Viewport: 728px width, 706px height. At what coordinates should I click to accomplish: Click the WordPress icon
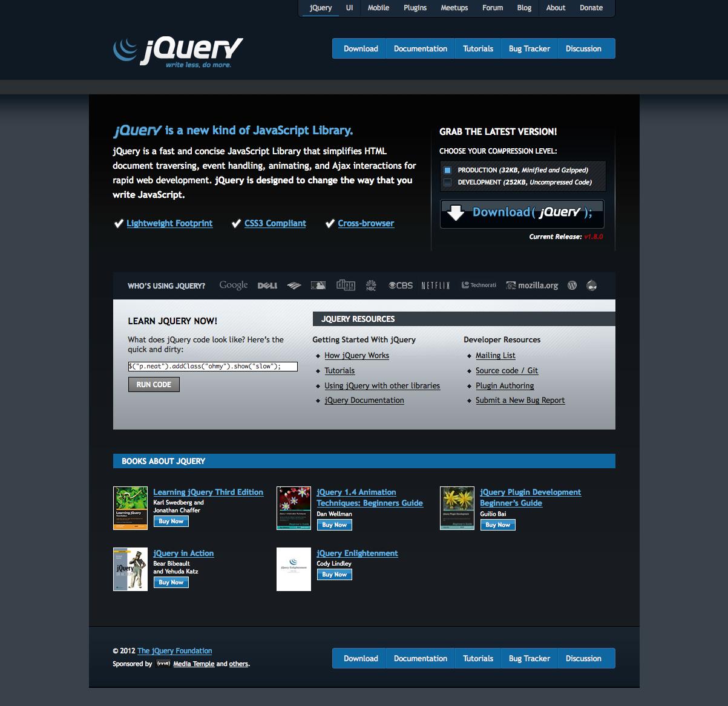tap(571, 285)
